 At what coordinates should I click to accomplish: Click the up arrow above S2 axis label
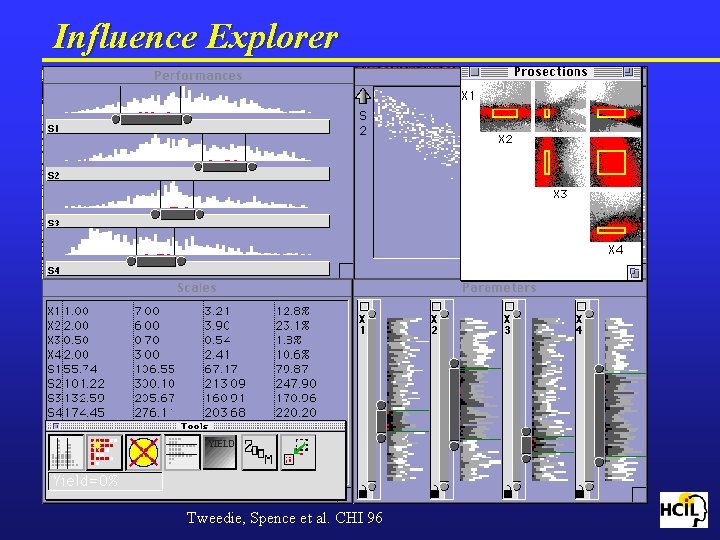[x=363, y=96]
